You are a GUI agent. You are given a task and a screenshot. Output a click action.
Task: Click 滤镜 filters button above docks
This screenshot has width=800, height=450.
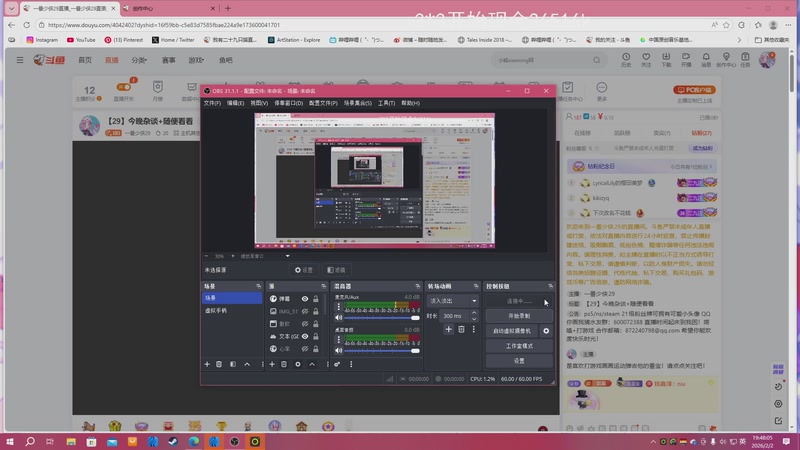click(x=337, y=270)
